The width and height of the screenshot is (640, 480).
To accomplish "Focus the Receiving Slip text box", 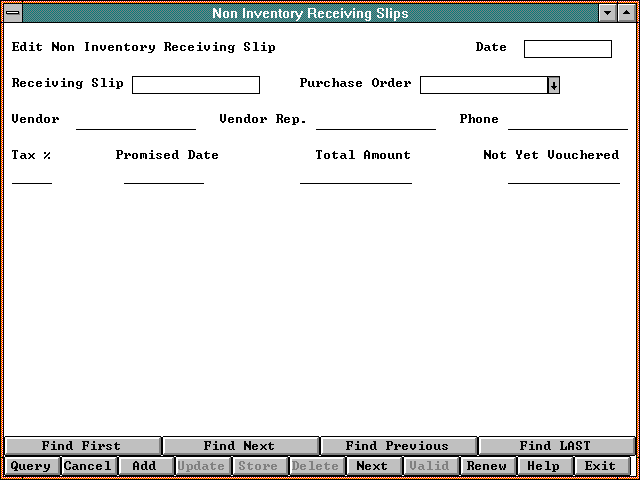I will [195, 85].
